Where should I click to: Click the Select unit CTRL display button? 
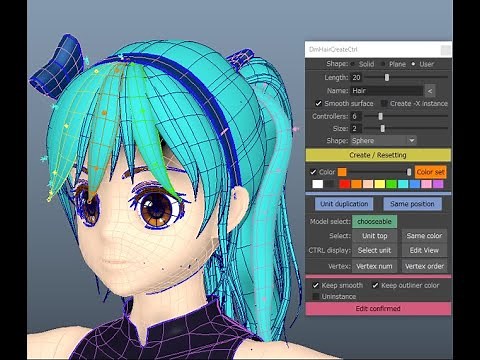click(375, 250)
